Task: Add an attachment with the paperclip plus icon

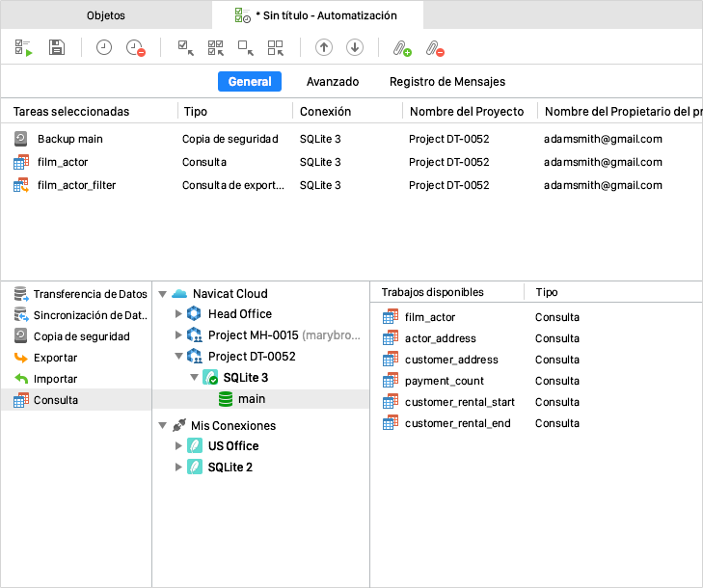Action: tap(402, 48)
